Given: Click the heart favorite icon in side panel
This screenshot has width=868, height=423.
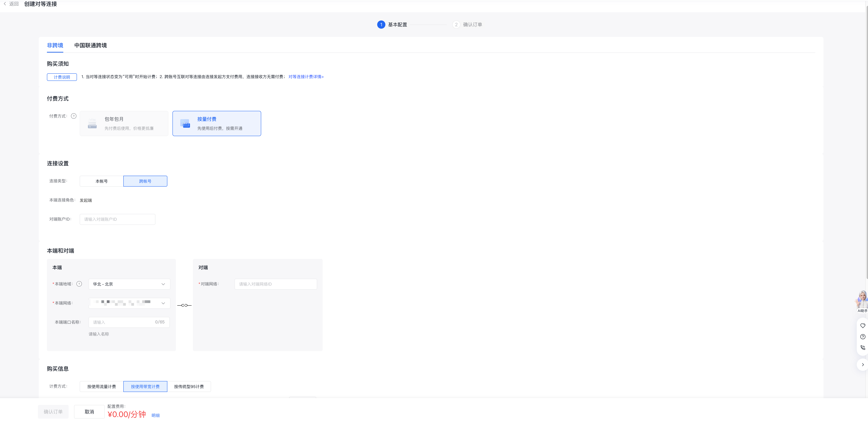Looking at the screenshot, I should click(863, 326).
